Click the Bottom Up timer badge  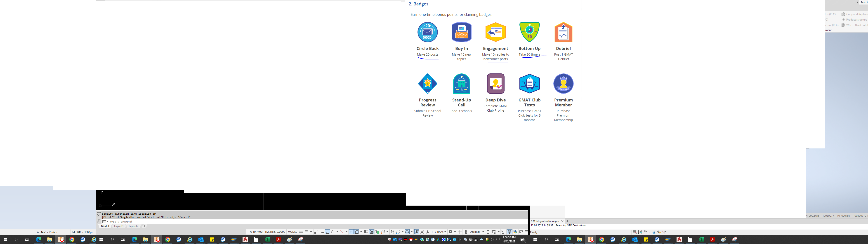tap(529, 32)
